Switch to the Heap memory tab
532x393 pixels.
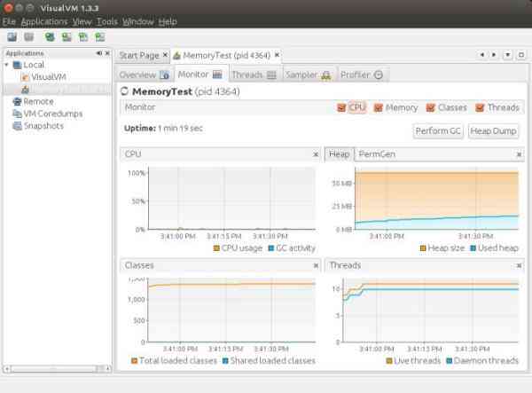click(x=339, y=154)
